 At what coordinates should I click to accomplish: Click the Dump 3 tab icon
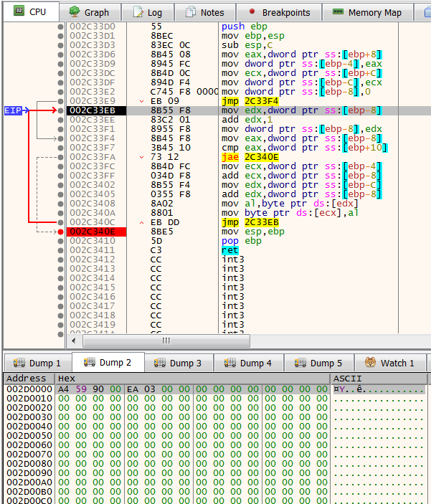coord(160,363)
